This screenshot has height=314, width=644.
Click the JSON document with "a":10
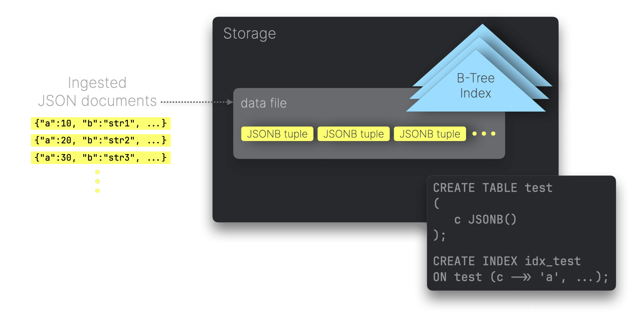pos(100,123)
